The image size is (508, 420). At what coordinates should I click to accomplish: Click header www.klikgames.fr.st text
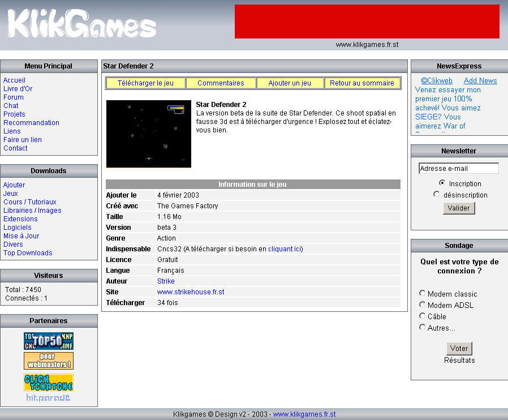tap(367, 45)
